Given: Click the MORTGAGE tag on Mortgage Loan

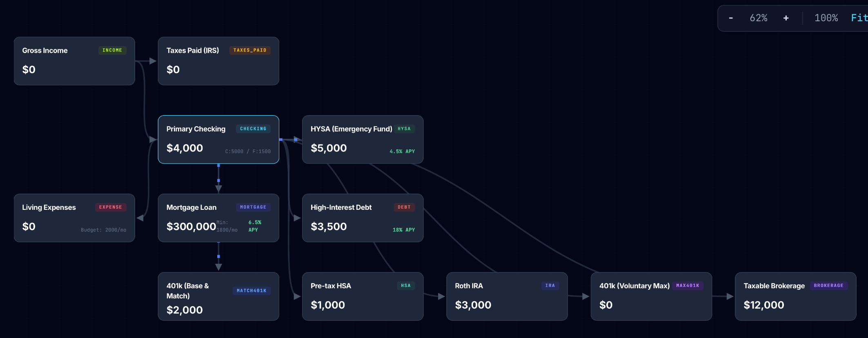Looking at the screenshot, I should [253, 207].
